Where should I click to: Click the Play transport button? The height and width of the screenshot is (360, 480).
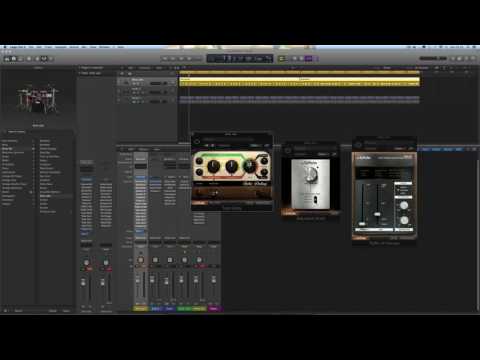190,59
